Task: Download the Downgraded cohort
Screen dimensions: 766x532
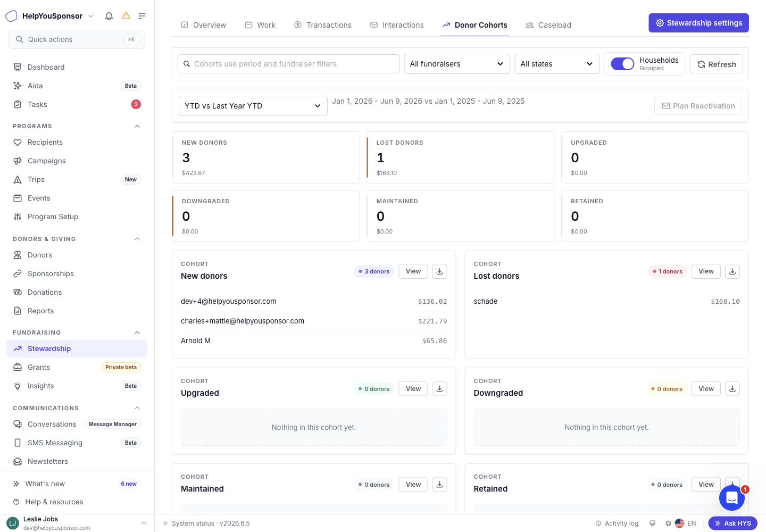Action: 732,389
